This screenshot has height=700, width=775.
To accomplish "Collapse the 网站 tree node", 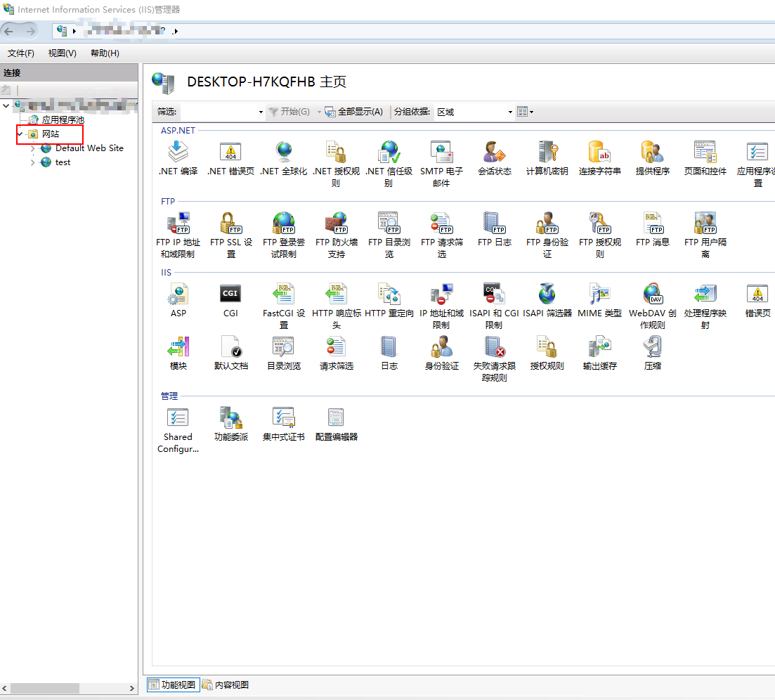I will coord(20,134).
